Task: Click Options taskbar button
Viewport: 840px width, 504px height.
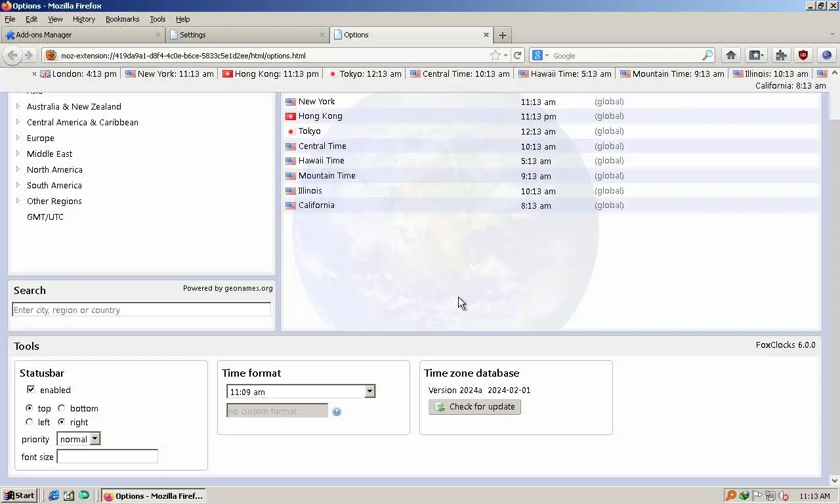Action: click(x=154, y=495)
